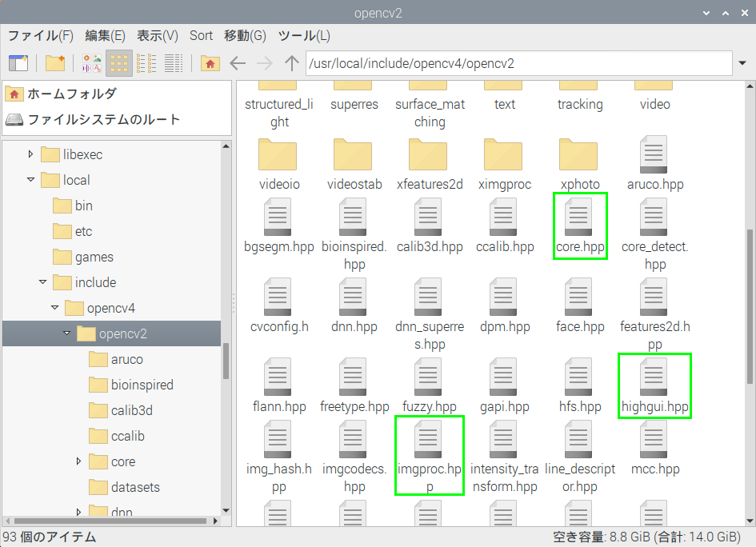This screenshot has width=756, height=547.
Task: Go to home folder via toolbar
Action: tap(210, 63)
